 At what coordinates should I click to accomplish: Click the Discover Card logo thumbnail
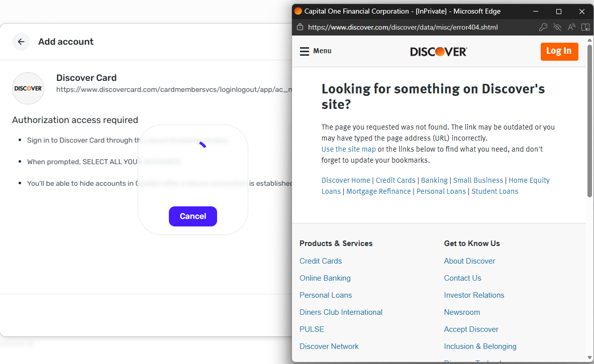click(28, 88)
